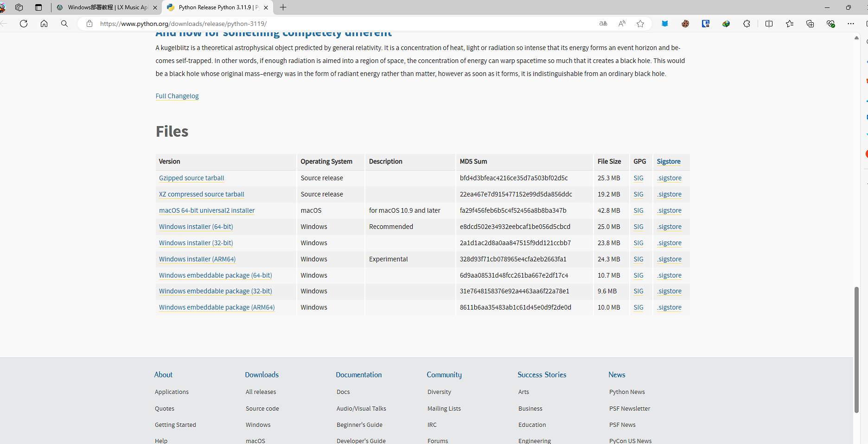Open the Favorites list icon
This screenshot has width=868, height=444.
coord(790,24)
